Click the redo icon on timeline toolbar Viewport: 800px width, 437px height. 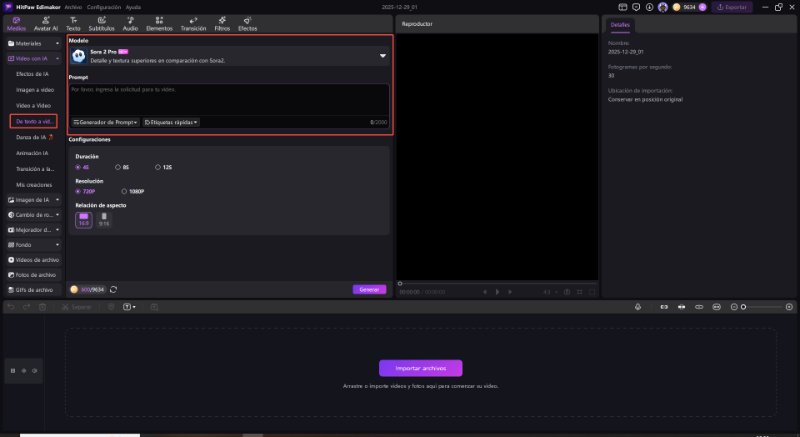coord(27,307)
